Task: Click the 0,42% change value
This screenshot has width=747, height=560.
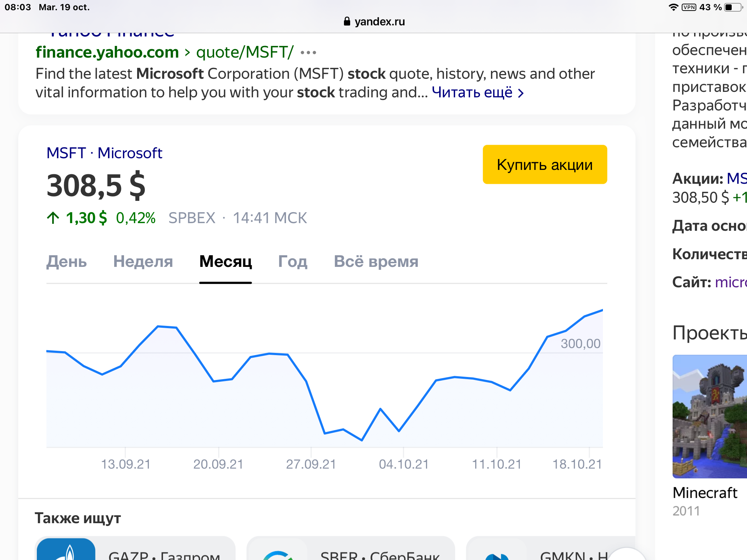Action: pyautogui.click(x=136, y=218)
